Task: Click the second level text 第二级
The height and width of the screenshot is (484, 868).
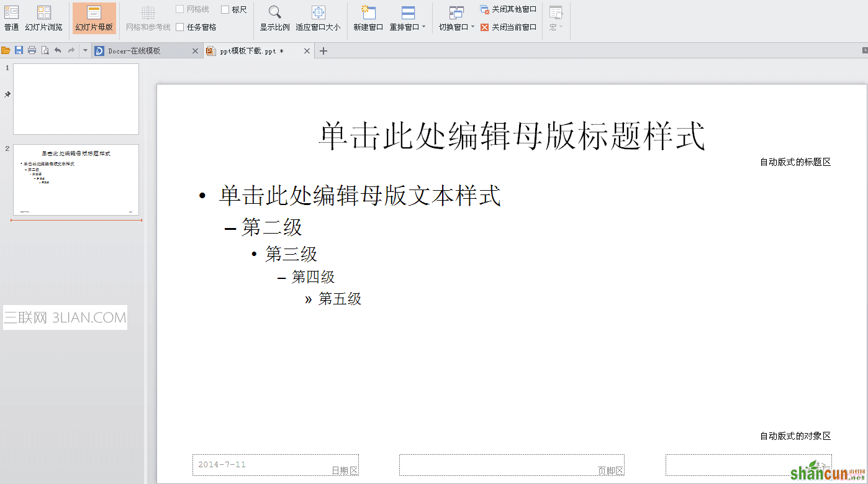Action: click(272, 227)
